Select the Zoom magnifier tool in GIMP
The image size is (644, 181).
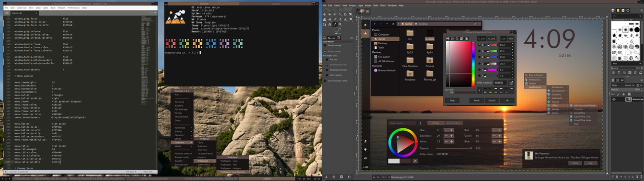point(340,24)
